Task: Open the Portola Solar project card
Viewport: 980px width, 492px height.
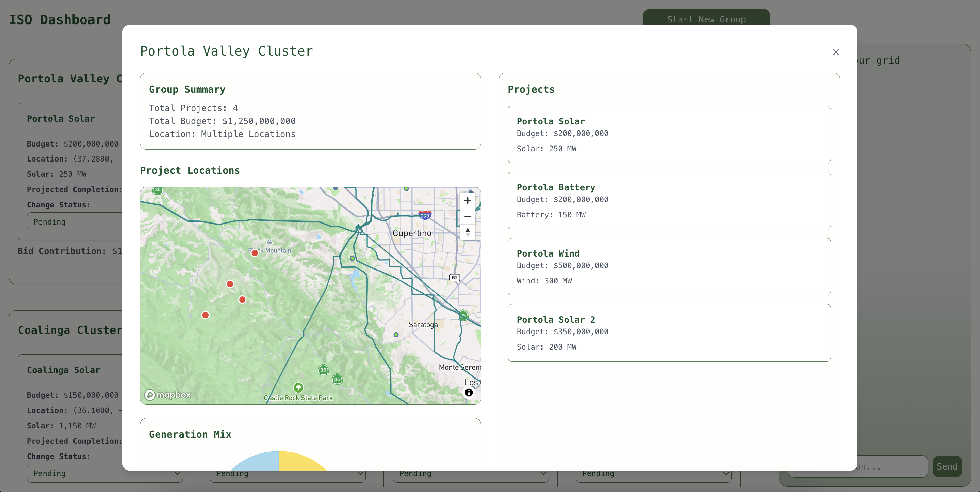Action: [x=669, y=135]
